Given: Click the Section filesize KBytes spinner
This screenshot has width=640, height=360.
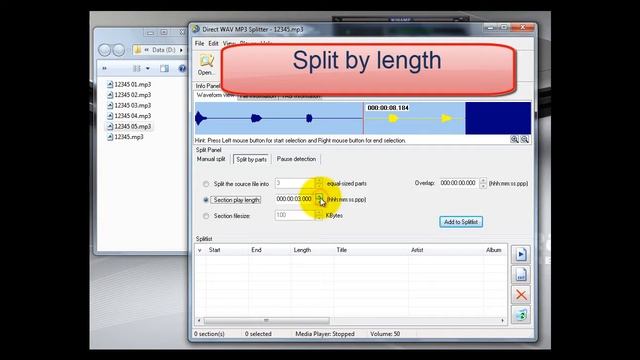Looking at the screenshot, I should coord(319,215).
